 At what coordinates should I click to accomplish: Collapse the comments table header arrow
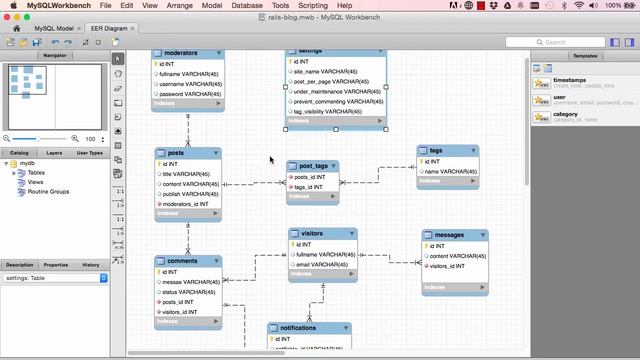[216, 261]
